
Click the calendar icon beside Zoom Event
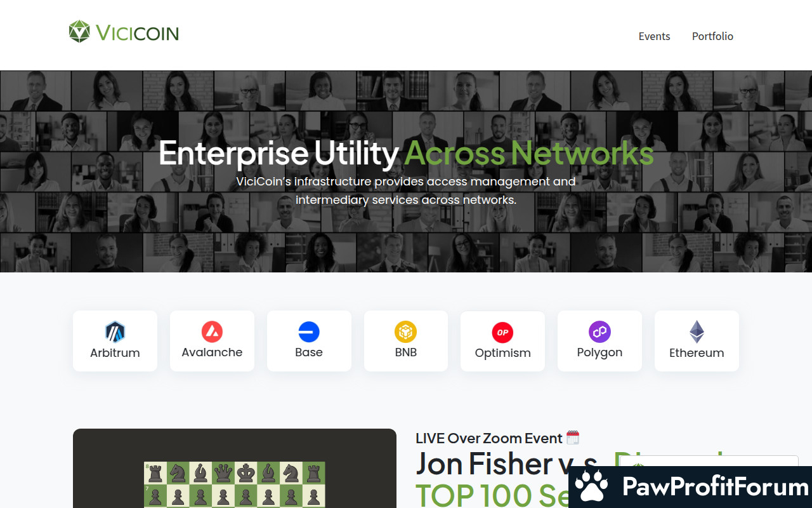pos(573,438)
